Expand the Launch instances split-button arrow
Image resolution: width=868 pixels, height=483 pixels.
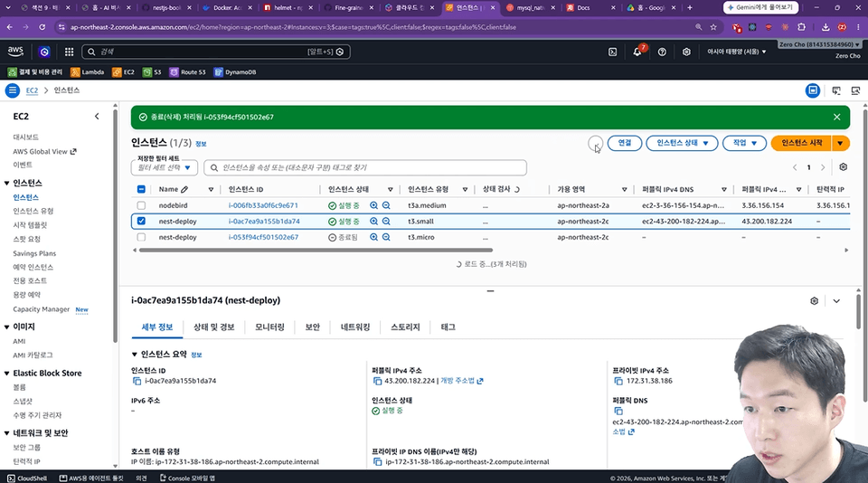(x=840, y=143)
